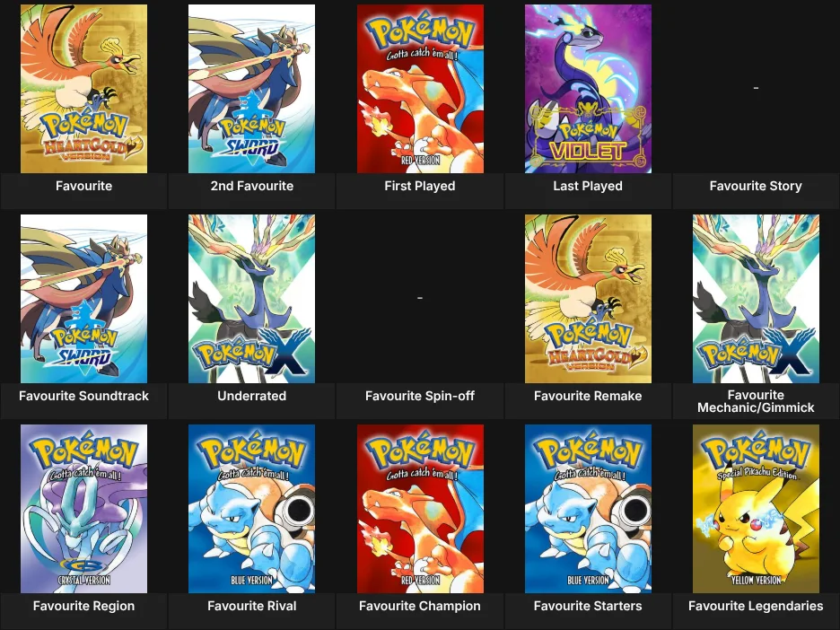Screen dimensions: 840x630
Task: Choose the Pokémon X cover above Underrated
Action: click(x=252, y=299)
